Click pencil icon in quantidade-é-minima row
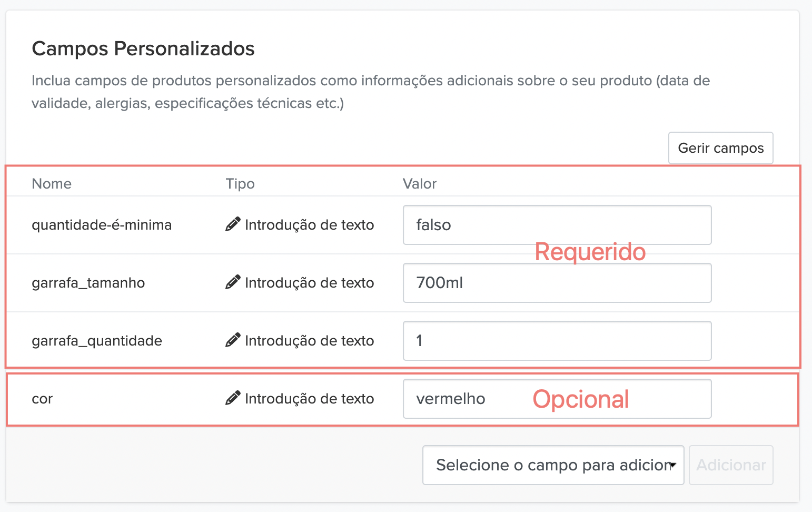 233,224
